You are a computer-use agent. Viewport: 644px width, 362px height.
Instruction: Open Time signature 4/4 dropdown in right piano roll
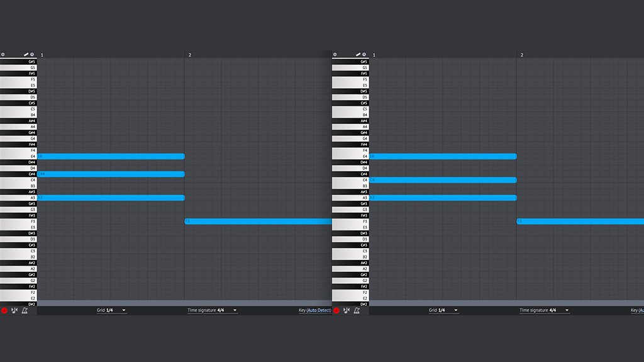click(x=544, y=310)
